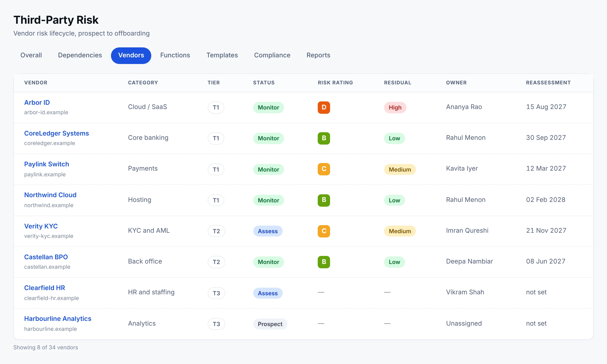Switch to the Dependencies tab
This screenshot has height=364, width=607.
point(80,55)
